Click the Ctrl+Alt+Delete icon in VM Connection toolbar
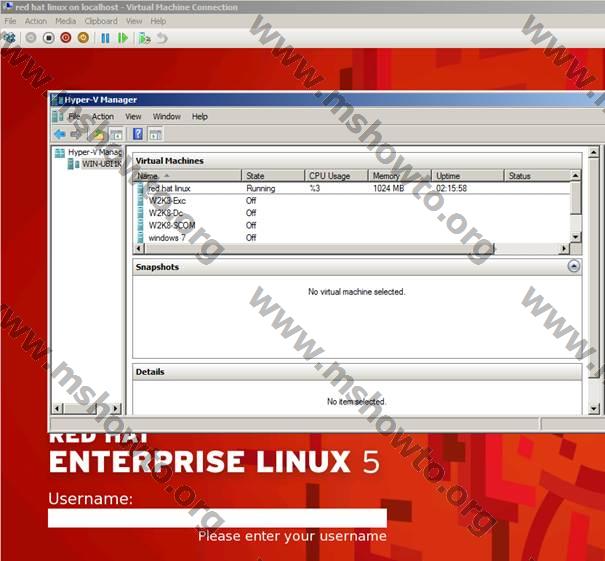The image size is (605, 561). click(8, 37)
